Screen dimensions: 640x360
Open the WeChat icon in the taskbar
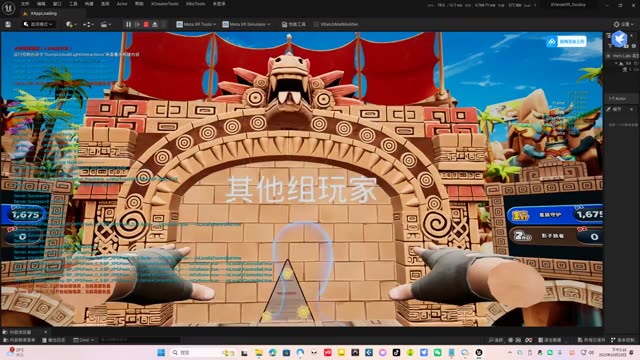(438, 353)
